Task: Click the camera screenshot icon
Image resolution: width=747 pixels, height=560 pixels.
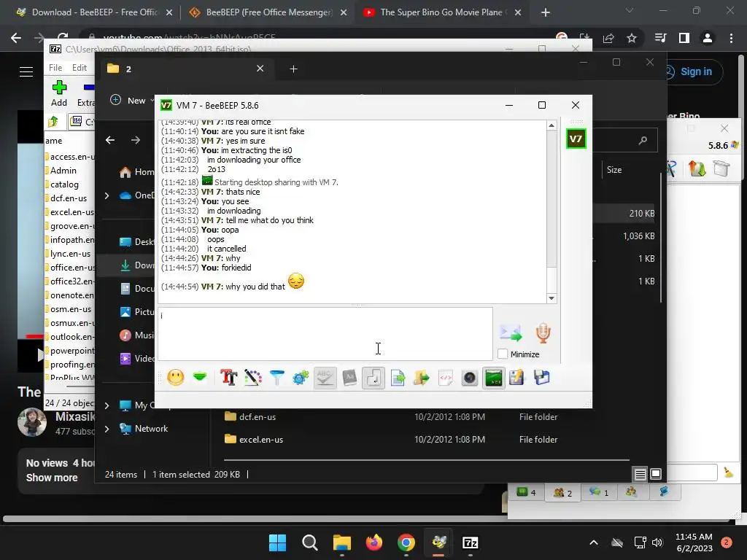Action: click(x=469, y=378)
